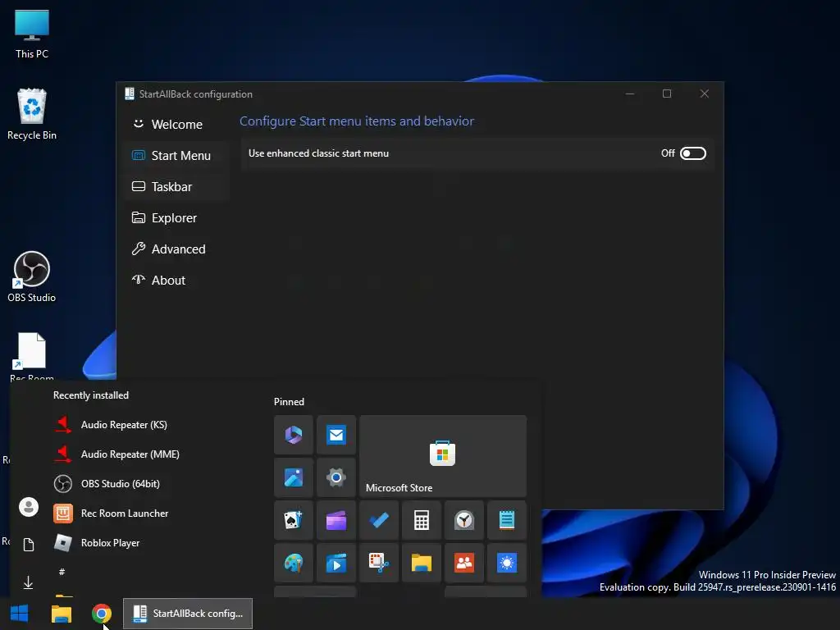Open OBS Studio desktop shortcut
This screenshot has width=840, height=630.
tap(32, 276)
